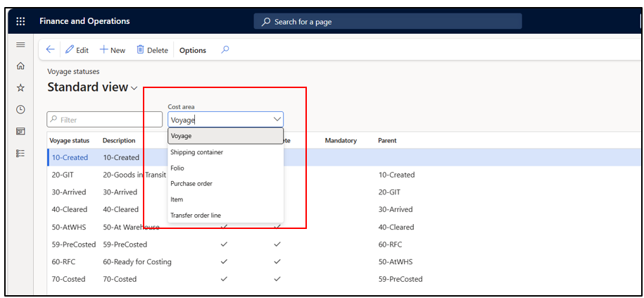The height and width of the screenshot is (298, 644).
Task: Toggle first checkmark in the 59-PreCosted row
Action: pos(224,244)
